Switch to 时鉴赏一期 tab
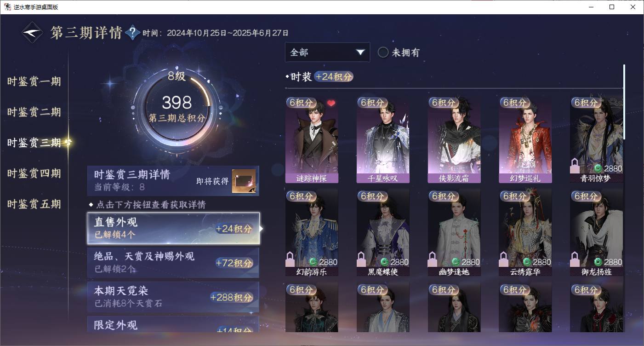Viewport: 644px width, 346px height. click(x=34, y=82)
